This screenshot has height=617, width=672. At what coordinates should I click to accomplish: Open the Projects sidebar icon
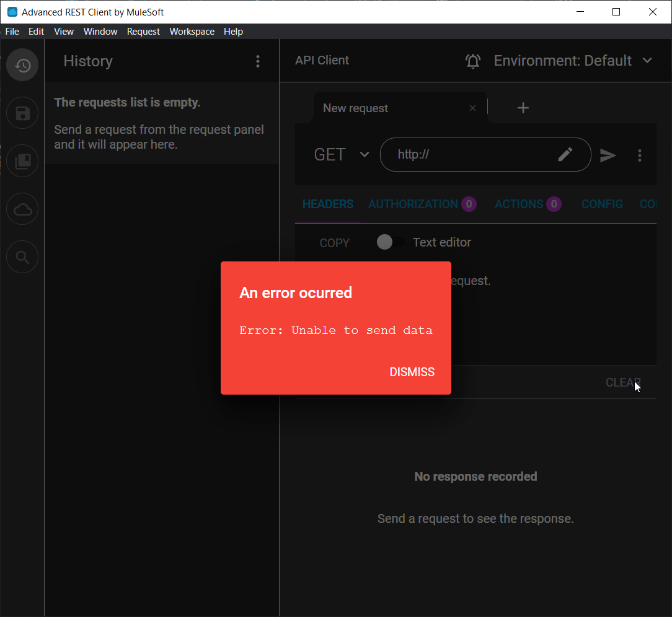[22, 160]
